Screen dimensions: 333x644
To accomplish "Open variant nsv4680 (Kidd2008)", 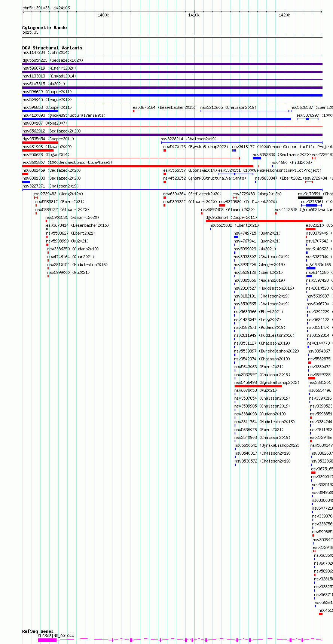I will pyautogui.click(x=292, y=163).
